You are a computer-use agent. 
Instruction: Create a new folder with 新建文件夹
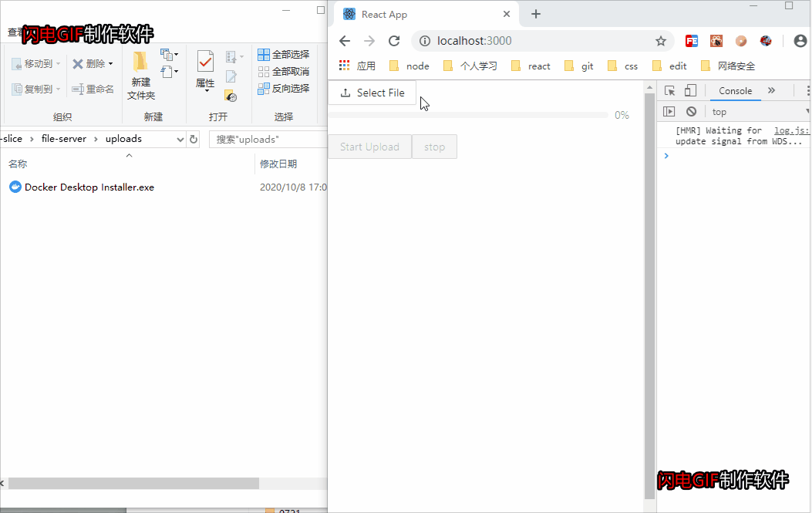pyautogui.click(x=141, y=76)
